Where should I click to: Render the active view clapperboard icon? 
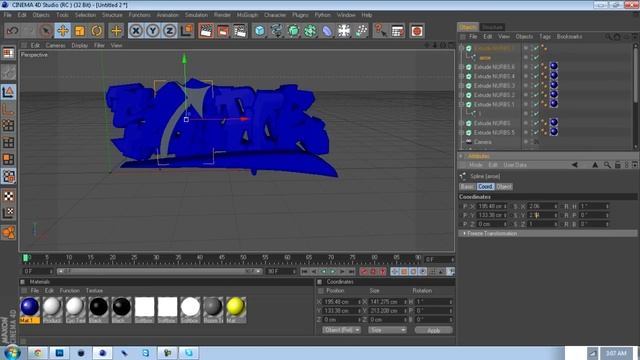point(206,31)
